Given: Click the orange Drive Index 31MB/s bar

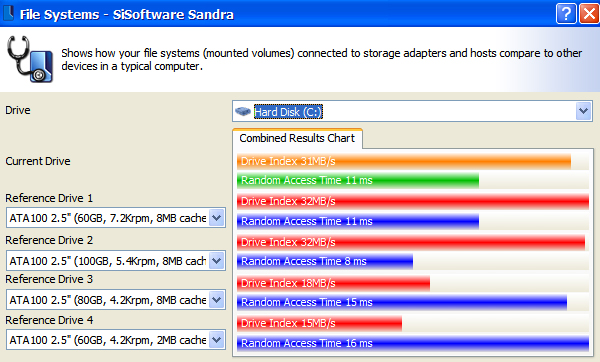Looking at the screenshot, I should click(404, 161).
